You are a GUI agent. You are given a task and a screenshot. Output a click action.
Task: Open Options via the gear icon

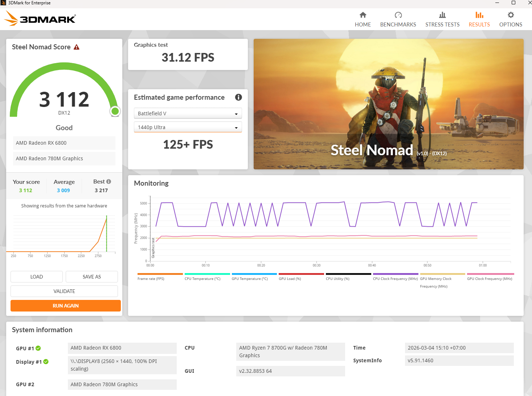click(511, 15)
